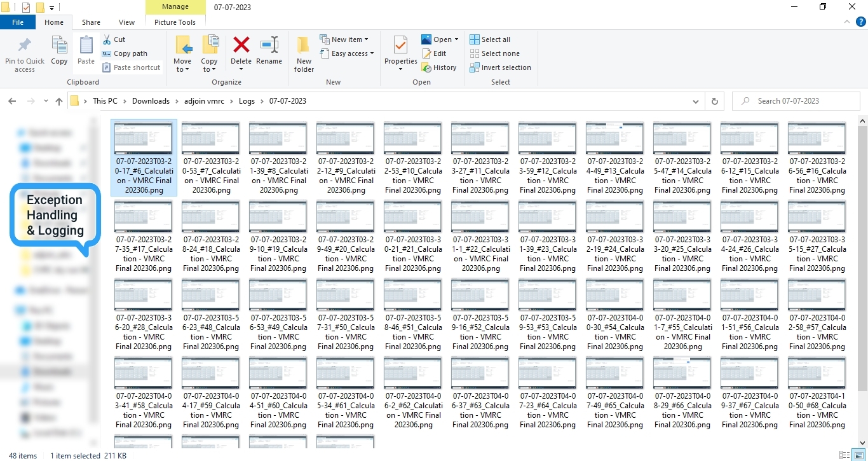Click the Help question mark icon
Screen dimensions: 868x461
pyautogui.click(x=861, y=22)
